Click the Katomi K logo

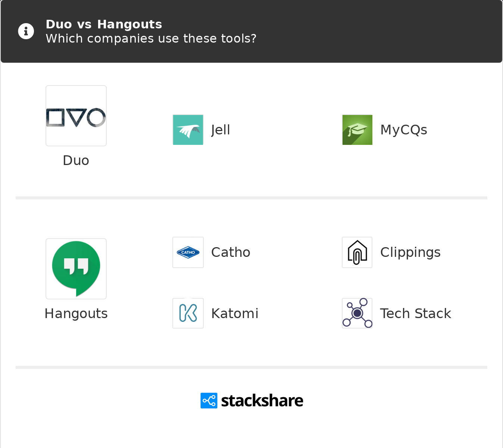[x=188, y=313]
